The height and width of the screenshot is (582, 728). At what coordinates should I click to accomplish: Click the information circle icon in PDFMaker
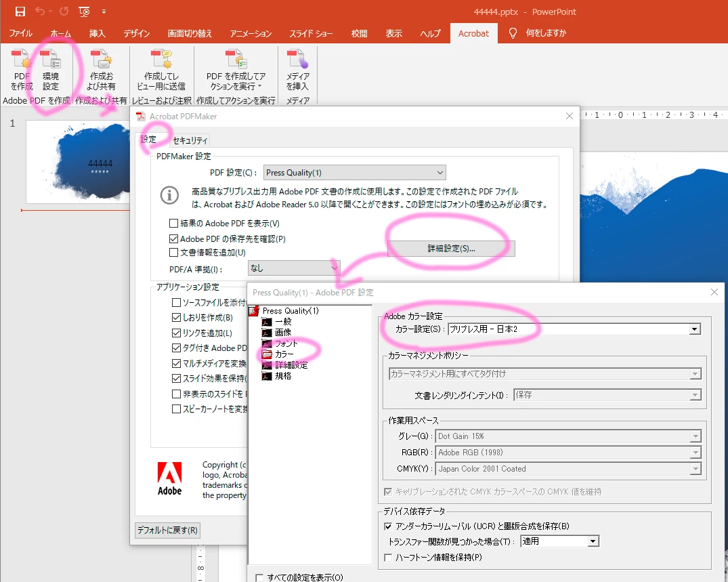[x=169, y=195]
